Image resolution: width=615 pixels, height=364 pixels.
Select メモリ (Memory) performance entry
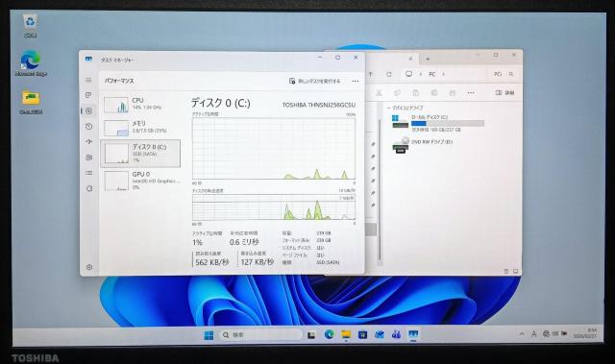click(140, 128)
